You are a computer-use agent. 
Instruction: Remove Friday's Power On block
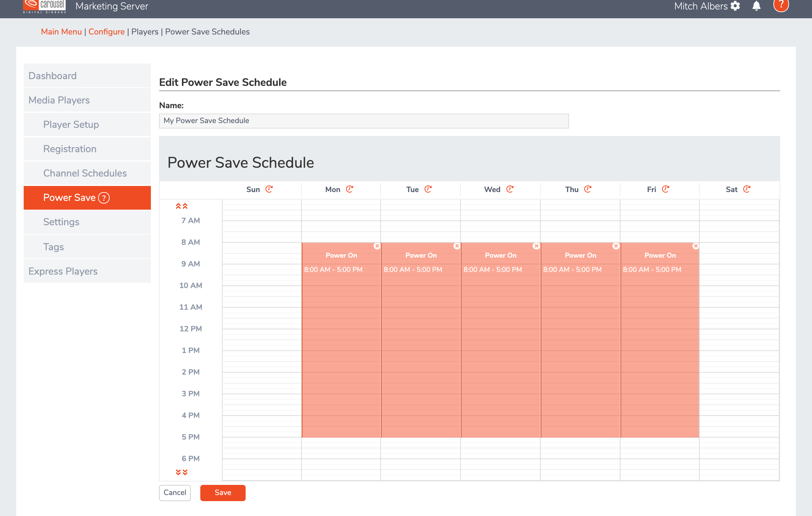(x=696, y=246)
